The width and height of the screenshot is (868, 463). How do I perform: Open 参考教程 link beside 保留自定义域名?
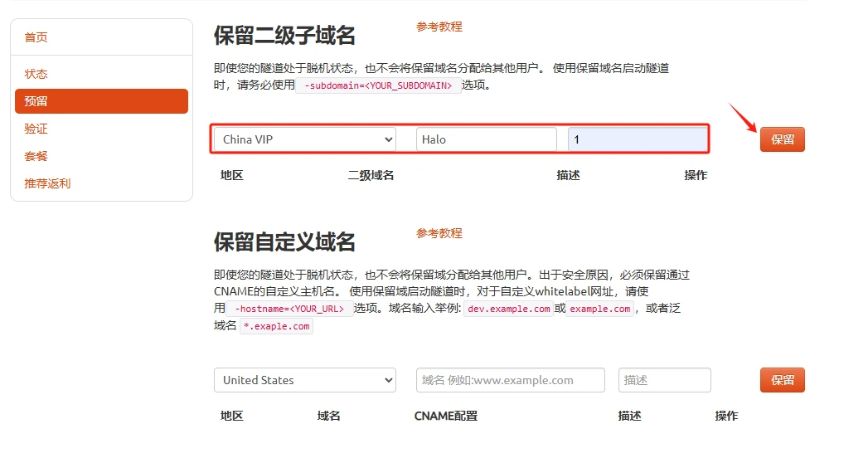(x=439, y=233)
